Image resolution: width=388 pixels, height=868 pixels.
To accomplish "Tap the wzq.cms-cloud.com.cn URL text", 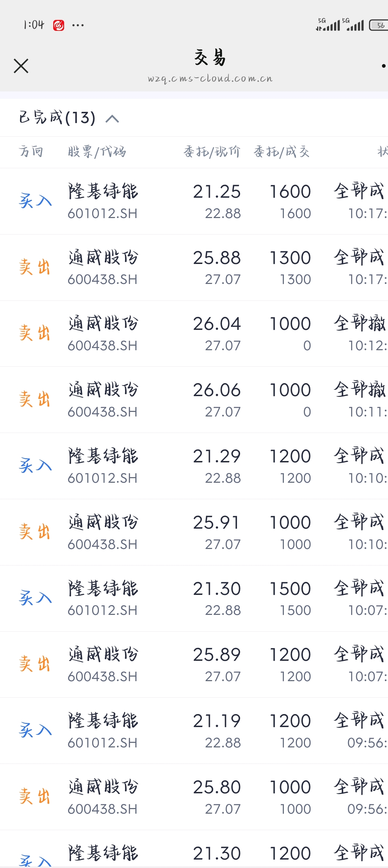I will pyautogui.click(x=210, y=78).
